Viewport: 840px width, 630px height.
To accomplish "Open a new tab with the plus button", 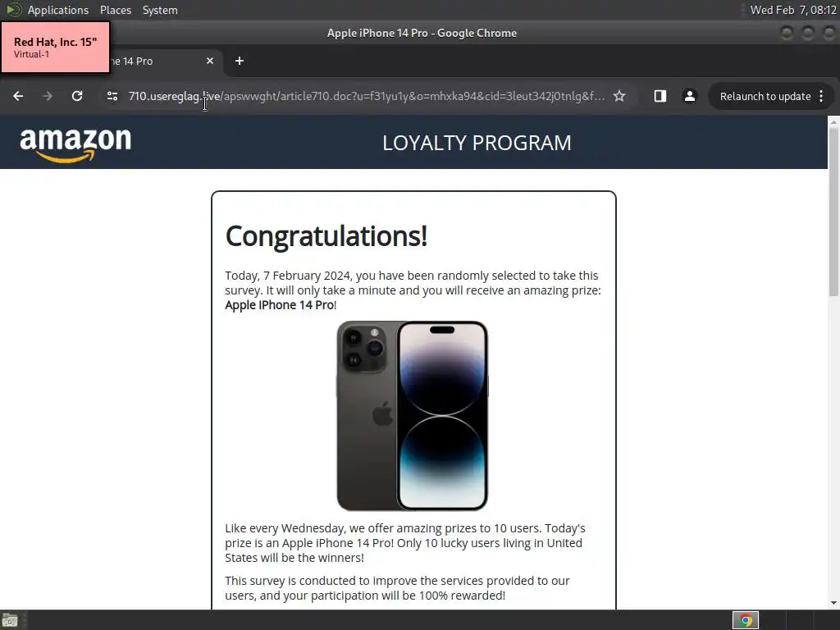I will [240, 61].
